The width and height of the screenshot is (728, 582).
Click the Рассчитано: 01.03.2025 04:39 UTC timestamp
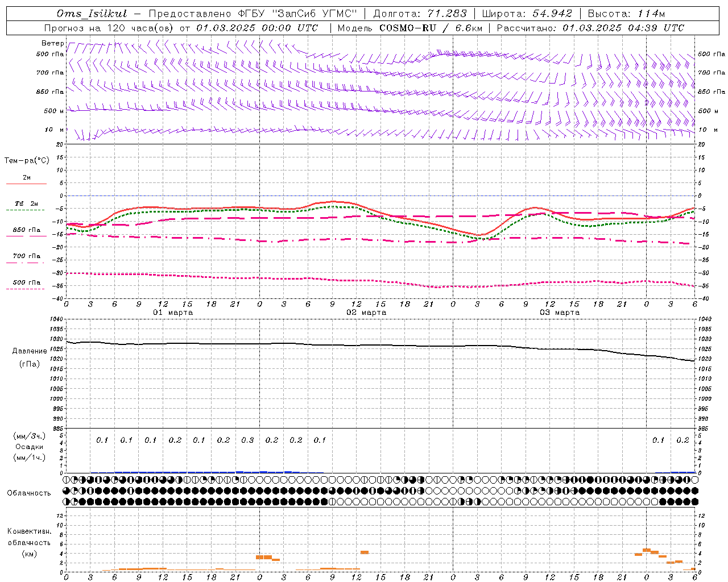point(590,28)
